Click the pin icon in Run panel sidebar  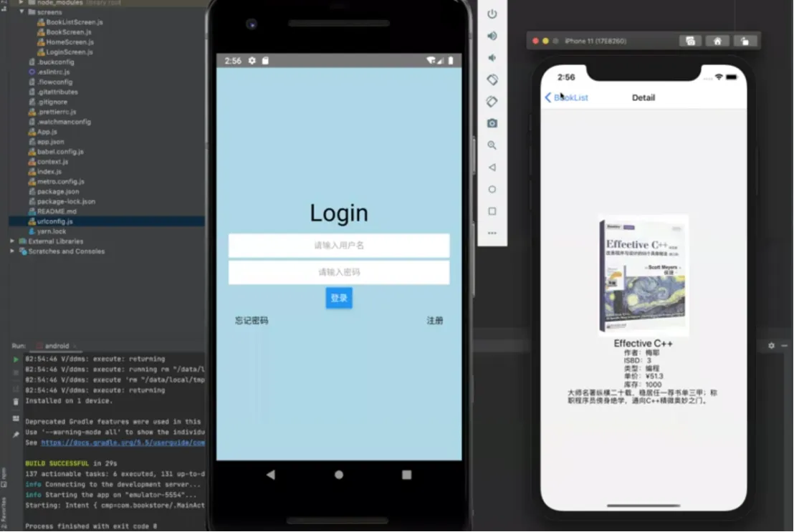coord(16,435)
